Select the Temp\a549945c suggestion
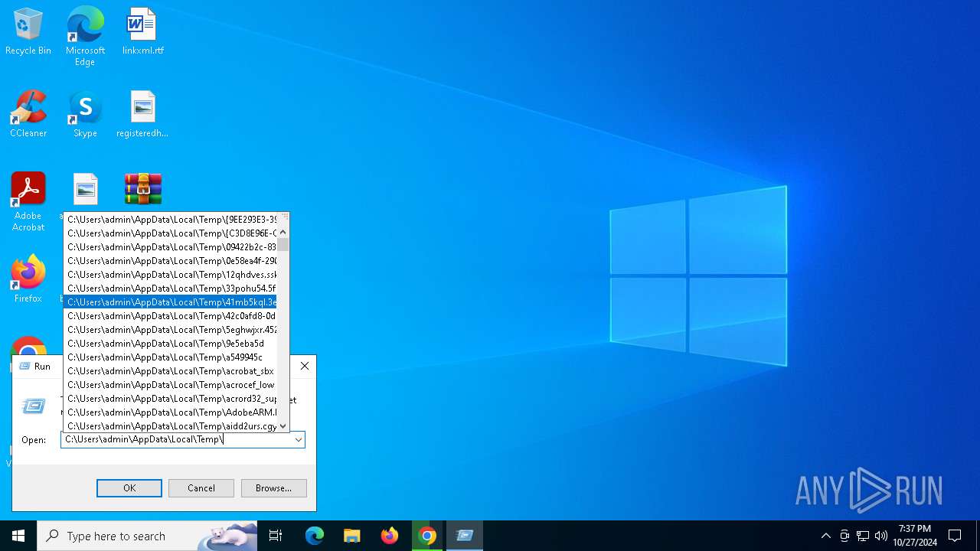 click(x=170, y=357)
